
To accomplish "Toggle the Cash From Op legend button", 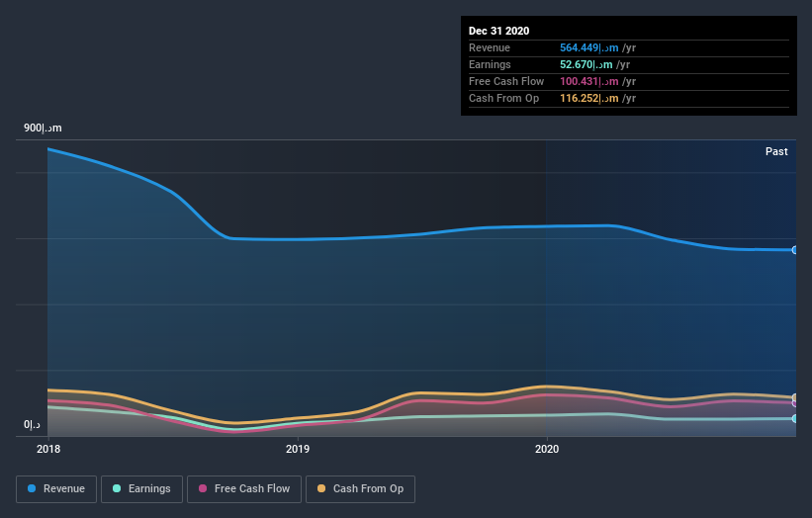I will point(360,489).
